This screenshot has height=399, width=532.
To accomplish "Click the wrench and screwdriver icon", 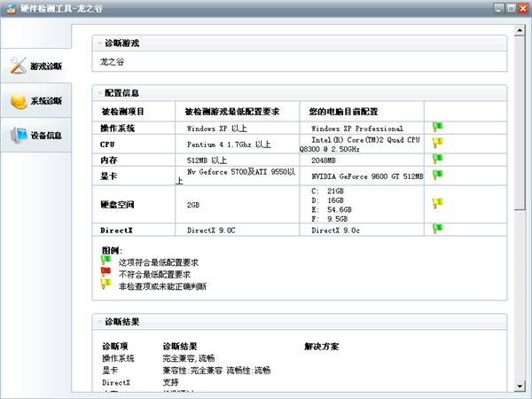I will [x=19, y=65].
